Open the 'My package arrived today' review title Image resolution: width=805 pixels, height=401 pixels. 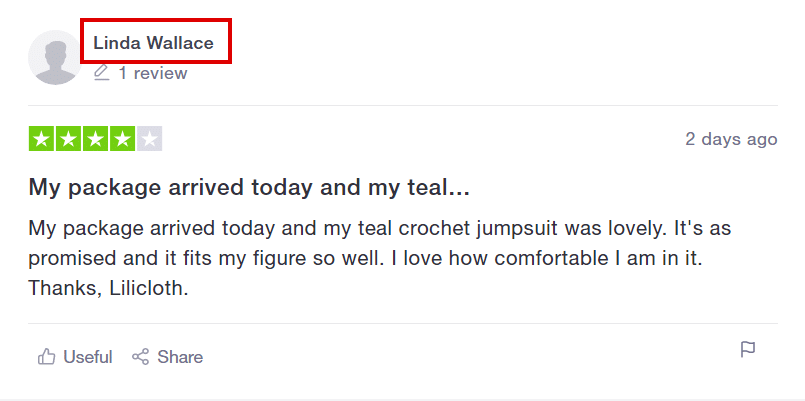(250, 187)
